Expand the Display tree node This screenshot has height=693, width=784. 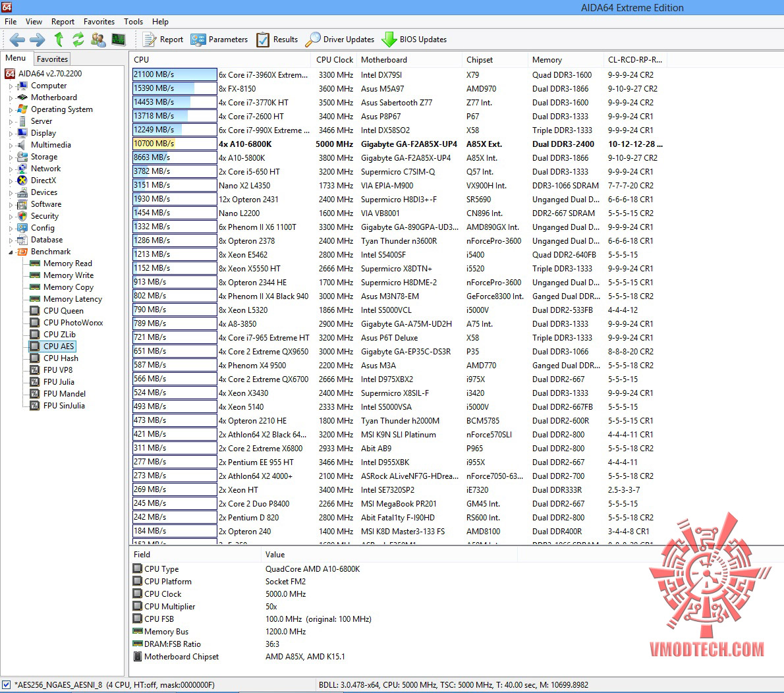pos(11,134)
